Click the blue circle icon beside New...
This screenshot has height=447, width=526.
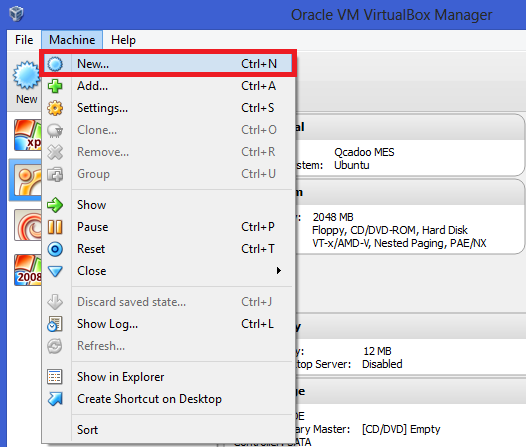click(55, 64)
